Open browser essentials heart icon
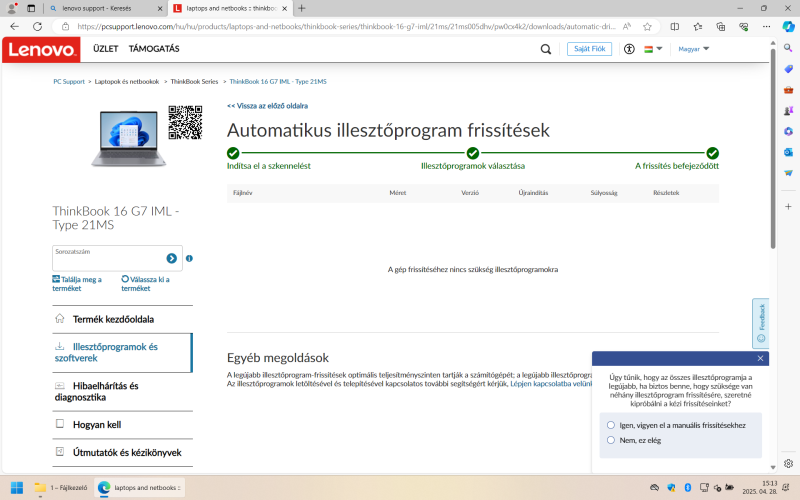 743,27
